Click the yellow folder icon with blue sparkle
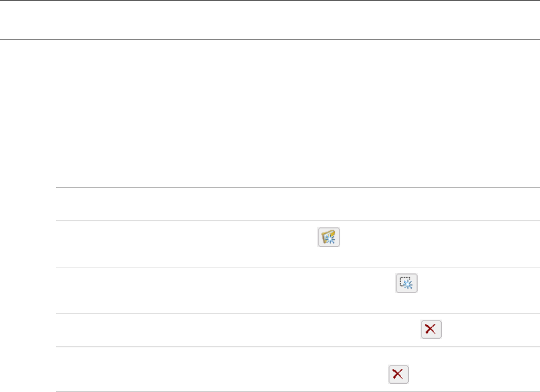 coord(329,237)
